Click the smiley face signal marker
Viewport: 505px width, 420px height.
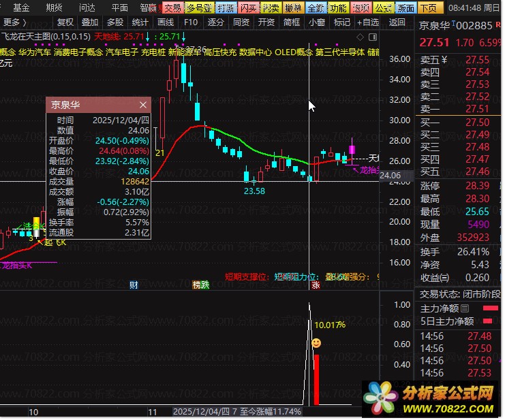click(316, 343)
